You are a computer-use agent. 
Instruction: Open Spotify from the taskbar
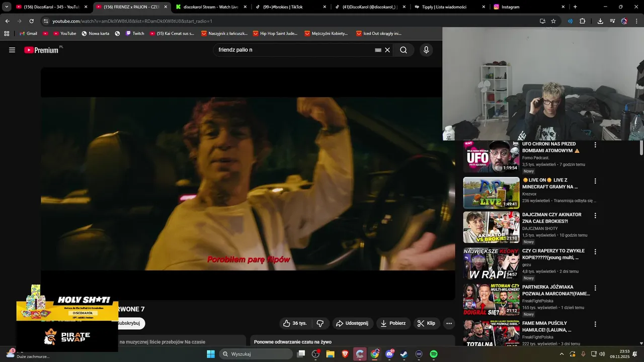434,354
